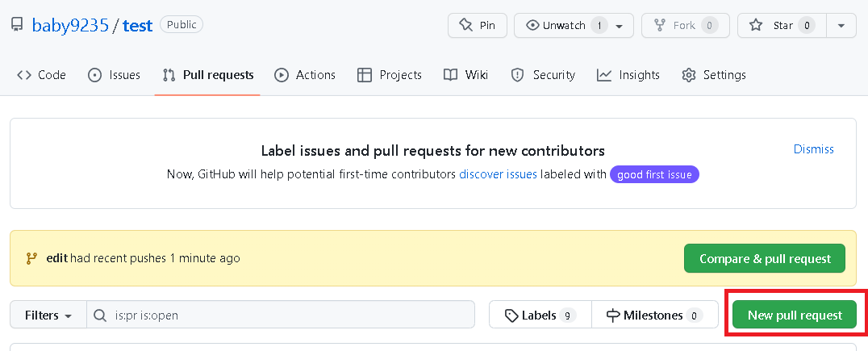Open the Wiki book icon tab
868x351 pixels.
pyautogui.click(x=451, y=75)
